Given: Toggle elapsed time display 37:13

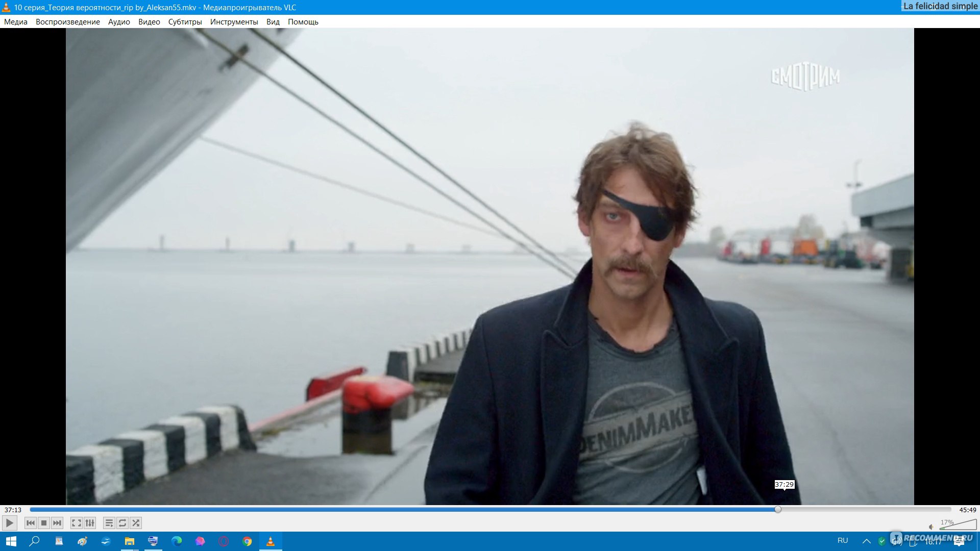Looking at the screenshot, I should [13, 510].
